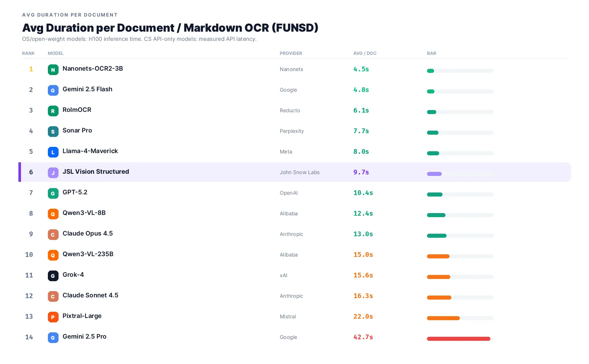The width and height of the screenshot is (589, 364).
Task: Select the Gemini 2.5 Flash model name
Action: pyautogui.click(x=87, y=89)
